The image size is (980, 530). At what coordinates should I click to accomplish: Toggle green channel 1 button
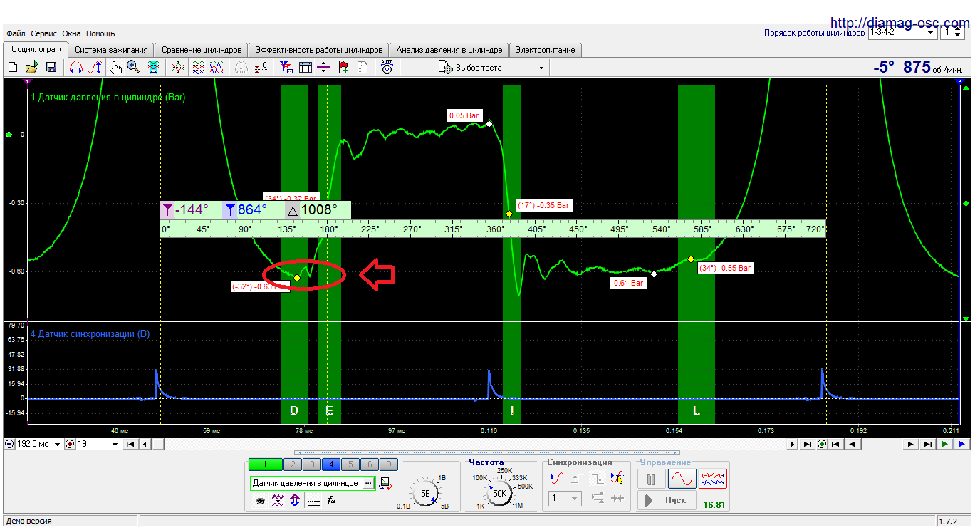(x=265, y=464)
